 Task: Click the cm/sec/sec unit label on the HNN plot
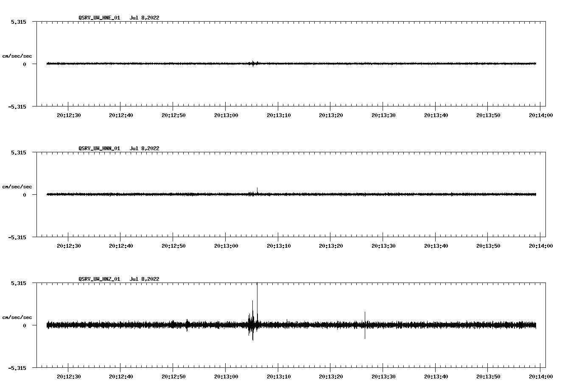point(17,187)
